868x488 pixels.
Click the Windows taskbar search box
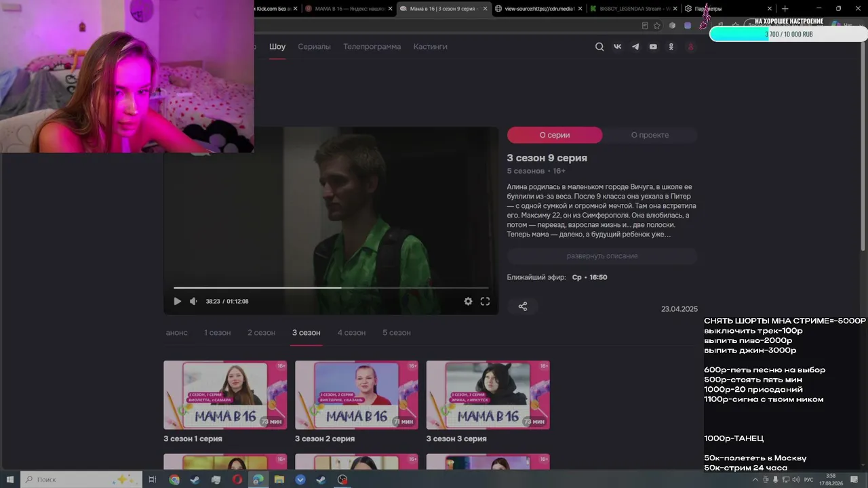click(81, 479)
